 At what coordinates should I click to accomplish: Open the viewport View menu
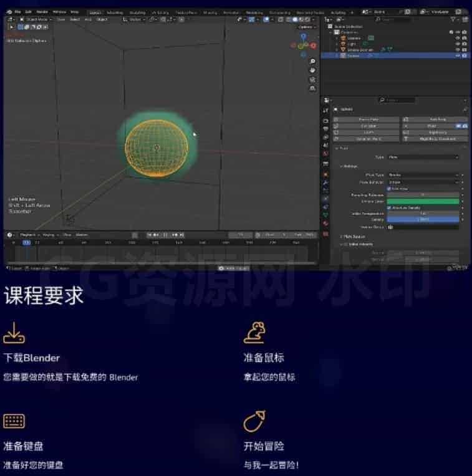tap(61, 19)
